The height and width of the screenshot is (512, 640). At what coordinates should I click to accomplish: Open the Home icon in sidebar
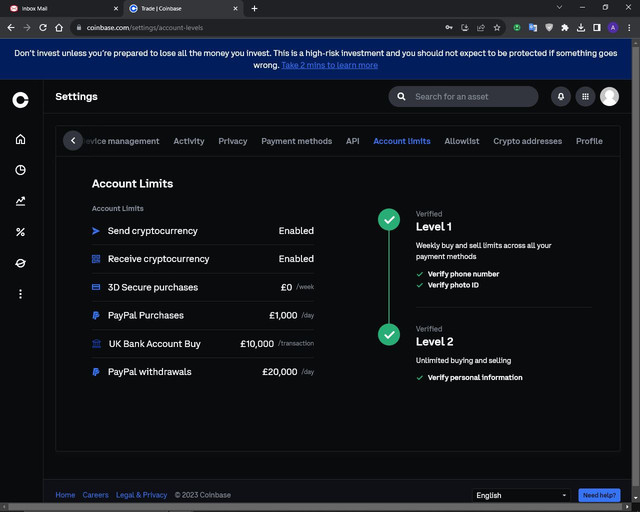pyautogui.click(x=20, y=139)
